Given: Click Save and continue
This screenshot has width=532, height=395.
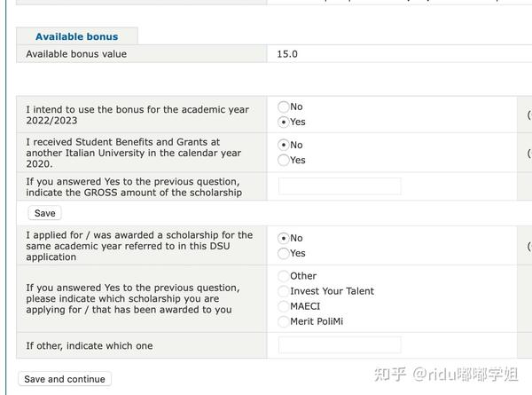Looking at the screenshot, I should [65, 379].
